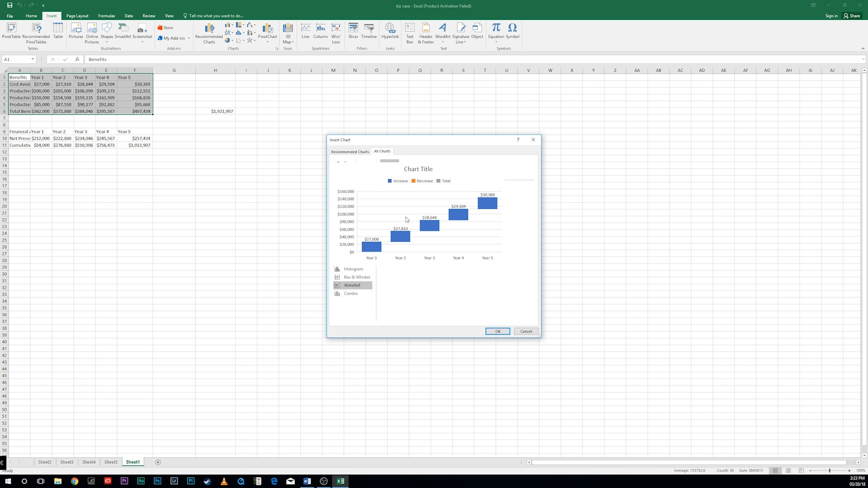Viewport: 868px width, 488px height.
Task: Insert a Win/Loss sparkline
Action: coord(336,33)
